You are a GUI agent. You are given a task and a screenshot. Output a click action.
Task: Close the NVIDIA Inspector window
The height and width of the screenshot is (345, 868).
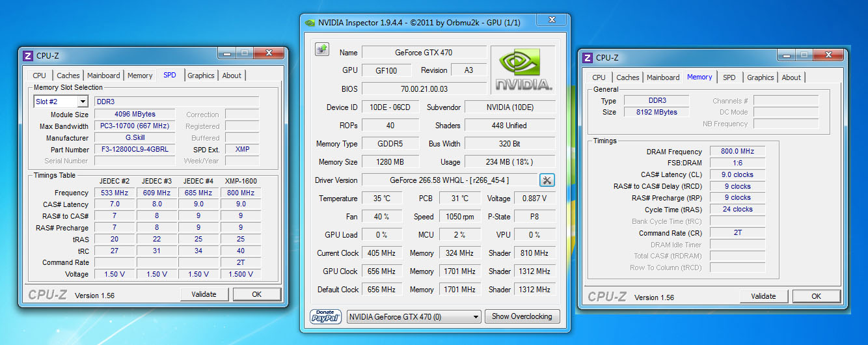(551, 20)
